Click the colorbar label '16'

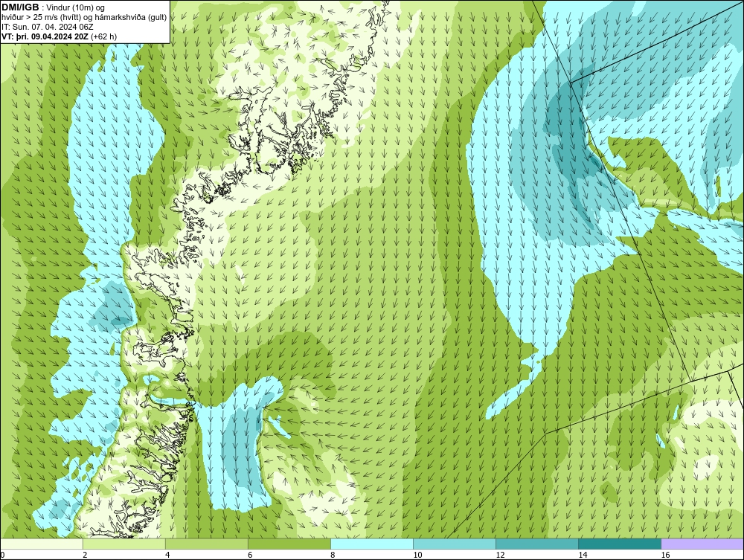tap(665, 555)
